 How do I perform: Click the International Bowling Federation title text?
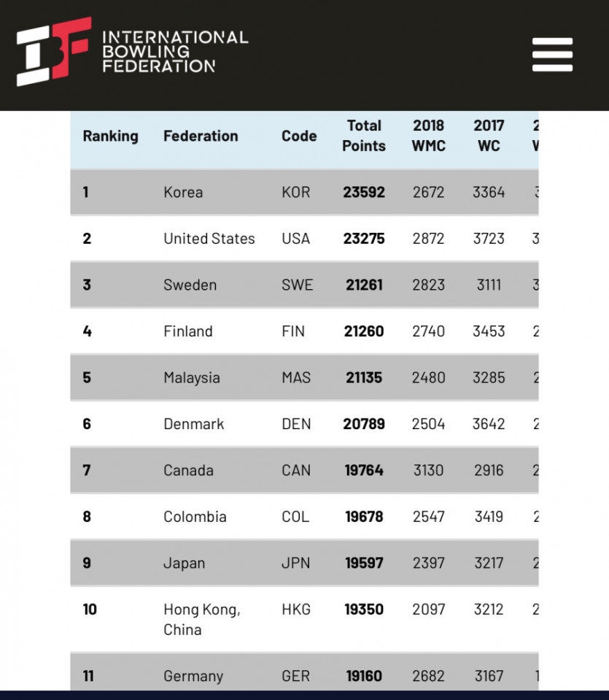coord(174,52)
